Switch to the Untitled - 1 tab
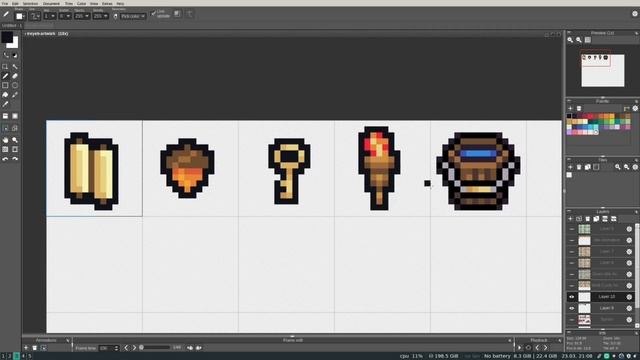 click(12, 25)
